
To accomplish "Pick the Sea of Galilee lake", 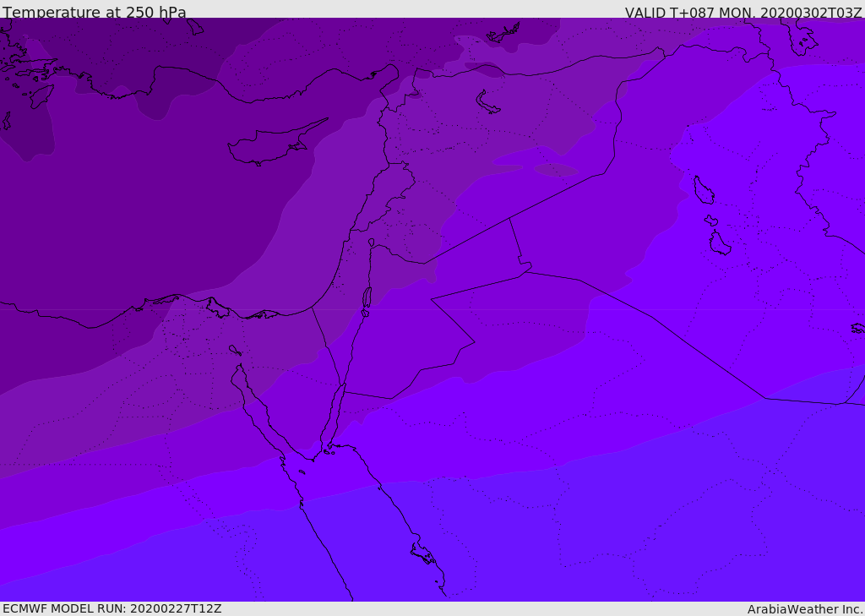I will [x=372, y=243].
